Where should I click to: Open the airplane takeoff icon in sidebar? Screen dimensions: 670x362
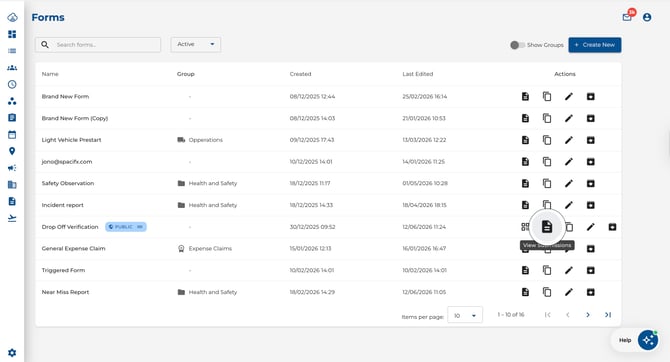point(12,218)
